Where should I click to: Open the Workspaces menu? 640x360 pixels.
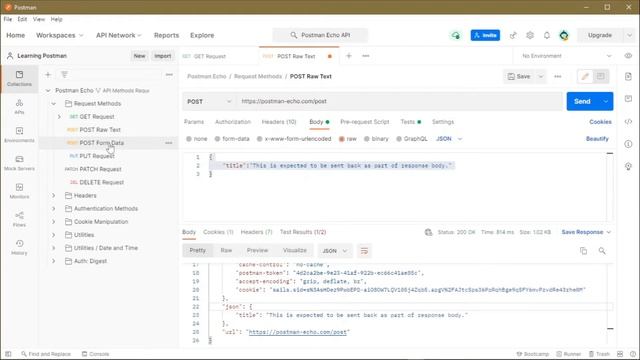[60, 36]
